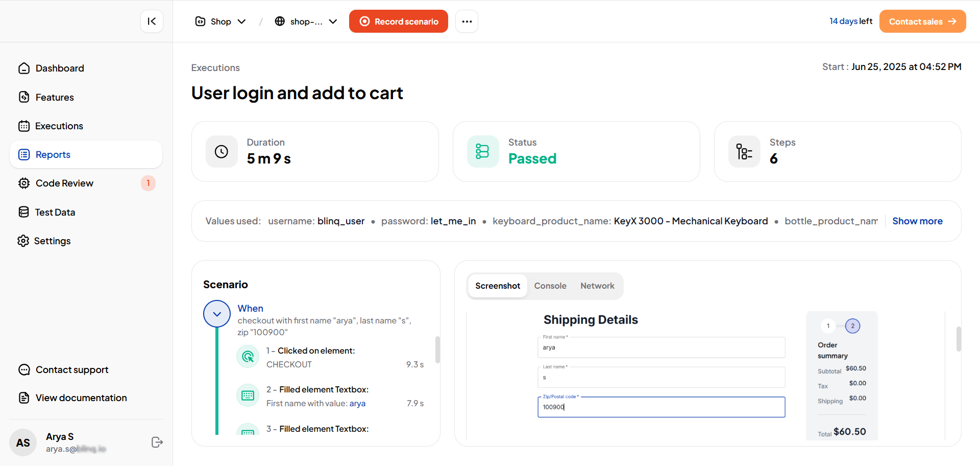The height and width of the screenshot is (466, 980).
Task: Open the Shop project dropdown
Action: [x=220, y=21]
